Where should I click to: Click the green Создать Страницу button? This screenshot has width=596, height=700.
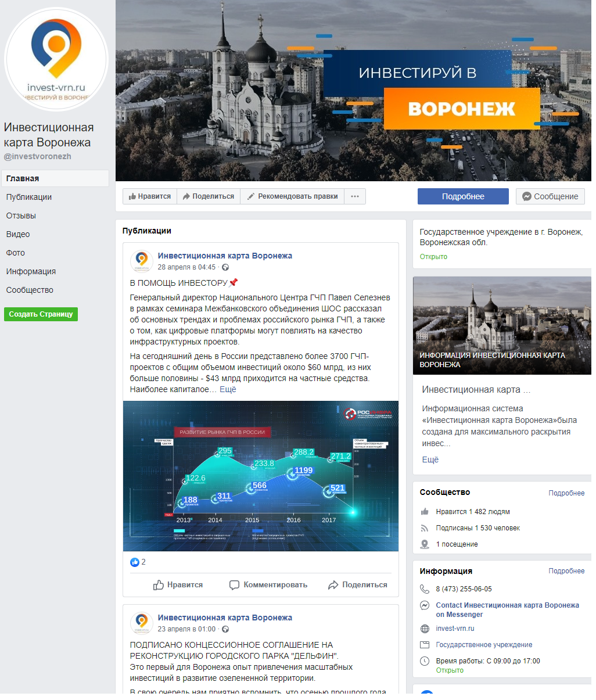[x=41, y=314]
